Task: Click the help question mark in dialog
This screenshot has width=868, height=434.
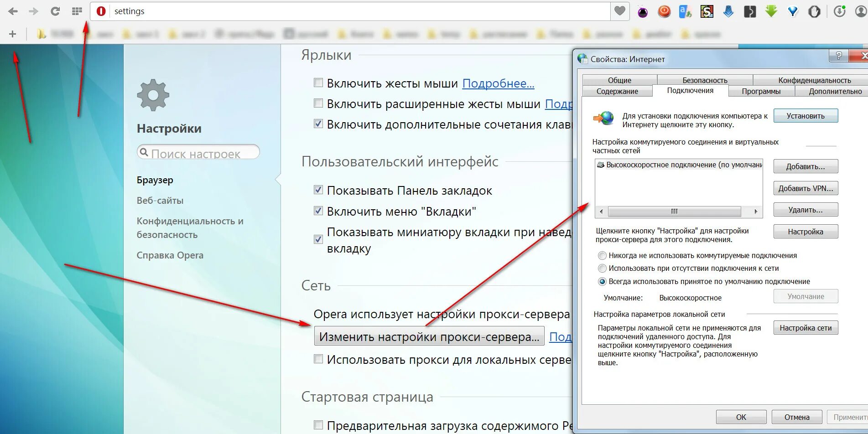Action: coord(838,56)
